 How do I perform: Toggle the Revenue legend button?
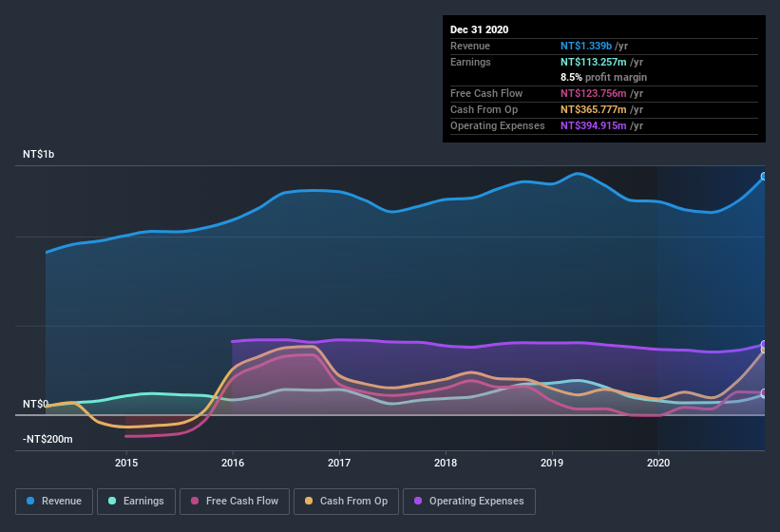point(54,501)
